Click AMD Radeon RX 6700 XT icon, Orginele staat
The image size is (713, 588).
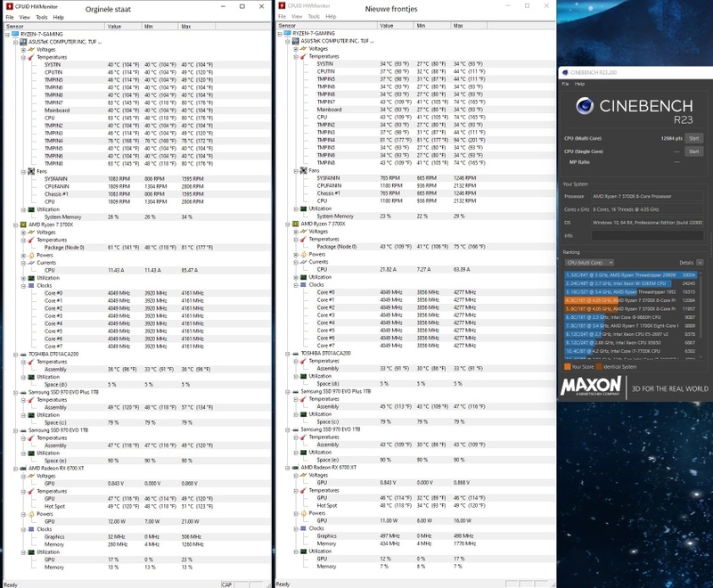coord(23,468)
